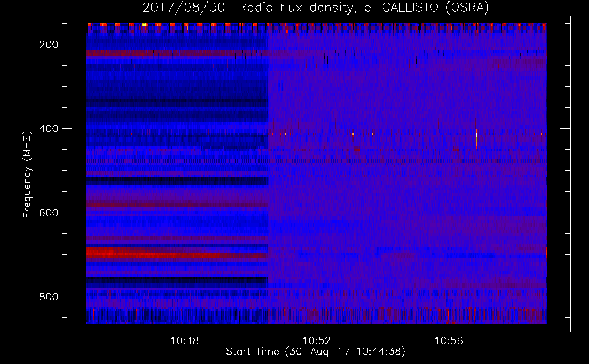The image size is (589, 364).
Task: Click the 600 frequency tick label
Action: (49, 213)
